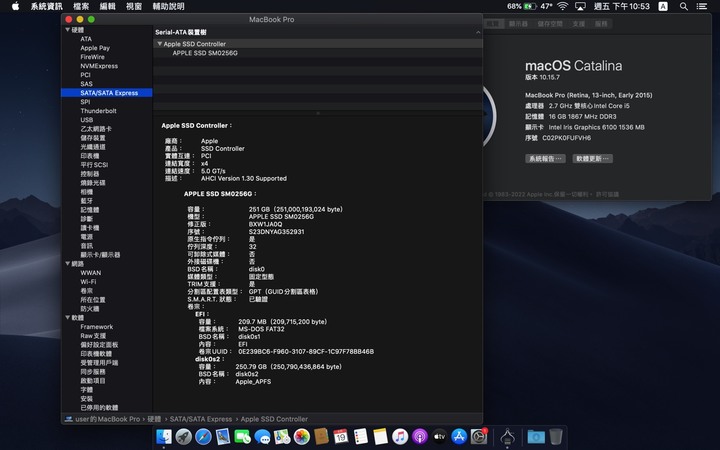This screenshot has width=720, height=450.
Task: Open the 系統資訊 app menu
Action: (46, 6)
